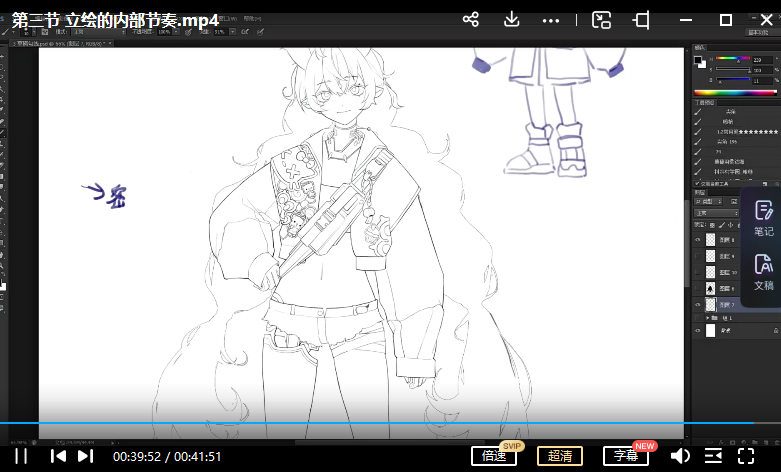Pause the video playback
781x472 pixels.
click(21, 456)
